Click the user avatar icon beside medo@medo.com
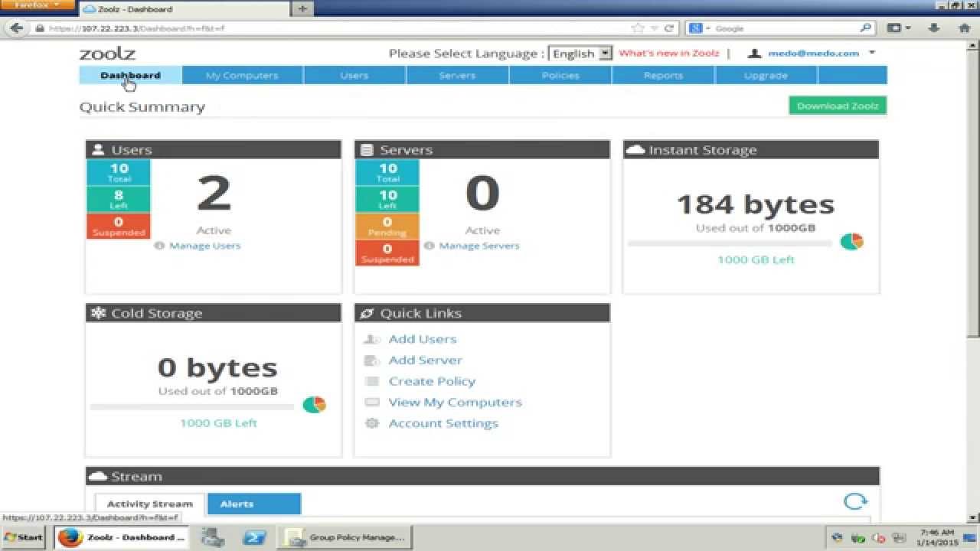Image resolution: width=980 pixels, height=551 pixels. 754,54
